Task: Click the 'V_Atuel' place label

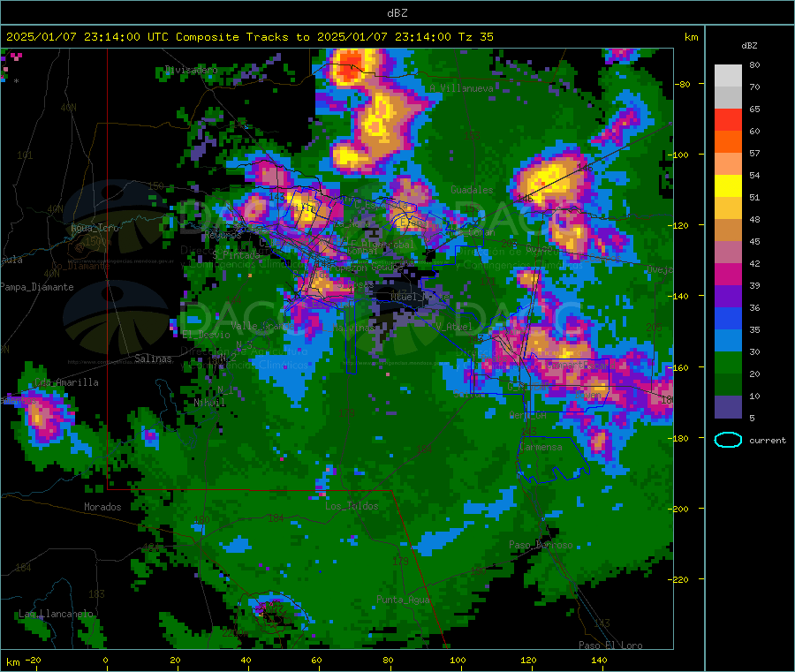Action: 454,327
